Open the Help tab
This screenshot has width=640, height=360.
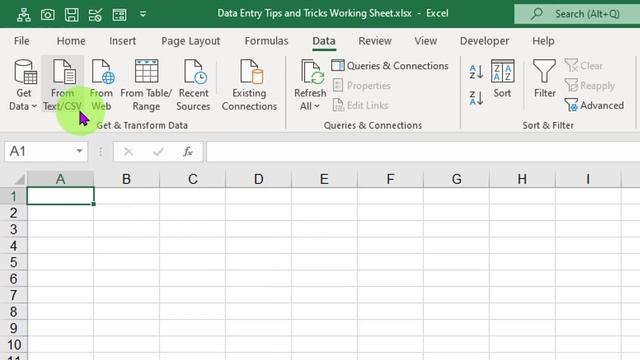pos(543,41)
